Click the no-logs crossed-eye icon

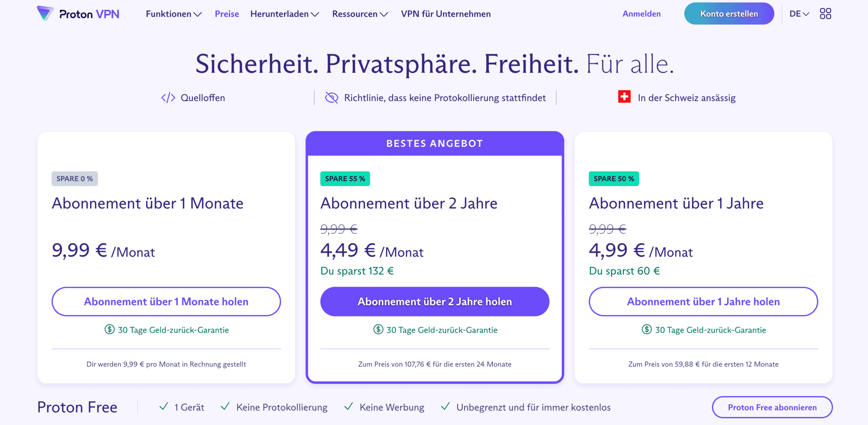331,98
